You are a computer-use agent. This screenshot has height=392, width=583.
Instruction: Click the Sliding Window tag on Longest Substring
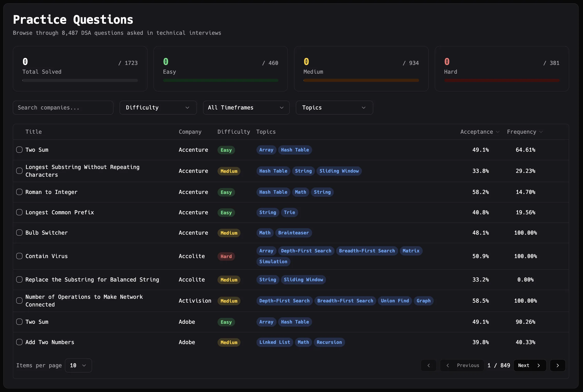click(x=339, y=171)
